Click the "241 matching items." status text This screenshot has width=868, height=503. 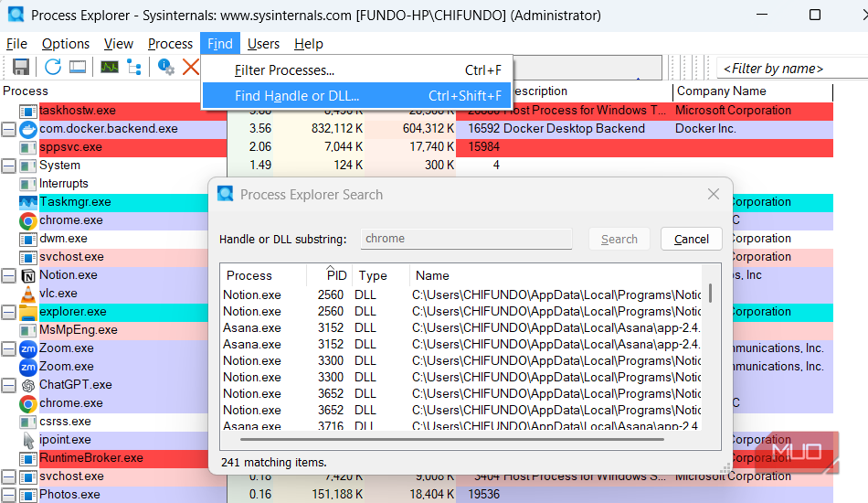click(273, 462)
